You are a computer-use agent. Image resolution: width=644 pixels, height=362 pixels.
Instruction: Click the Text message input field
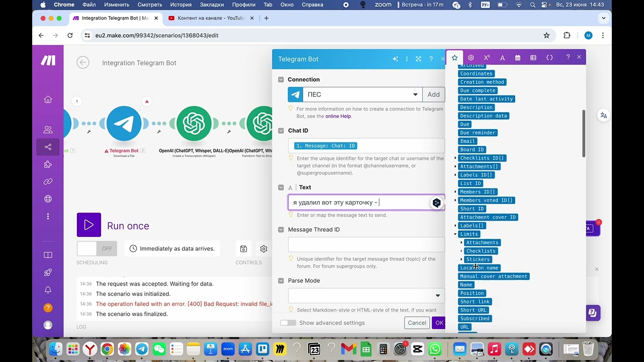[x=366, y=203]
